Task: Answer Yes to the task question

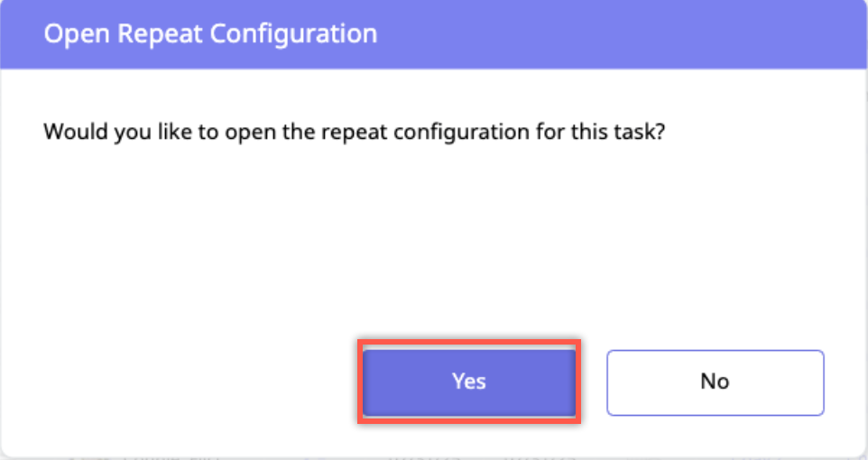Action: pos(469,382)
